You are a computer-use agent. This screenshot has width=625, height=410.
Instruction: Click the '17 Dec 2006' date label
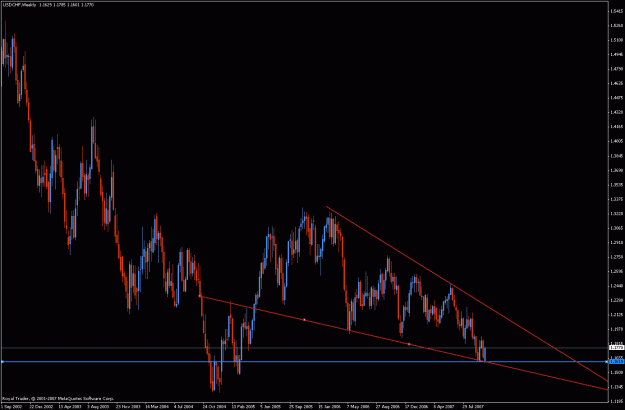[x=416, y=407]
